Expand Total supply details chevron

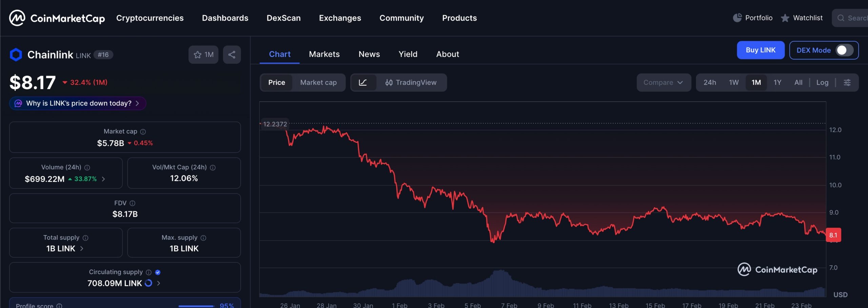[x=81, y=248]
